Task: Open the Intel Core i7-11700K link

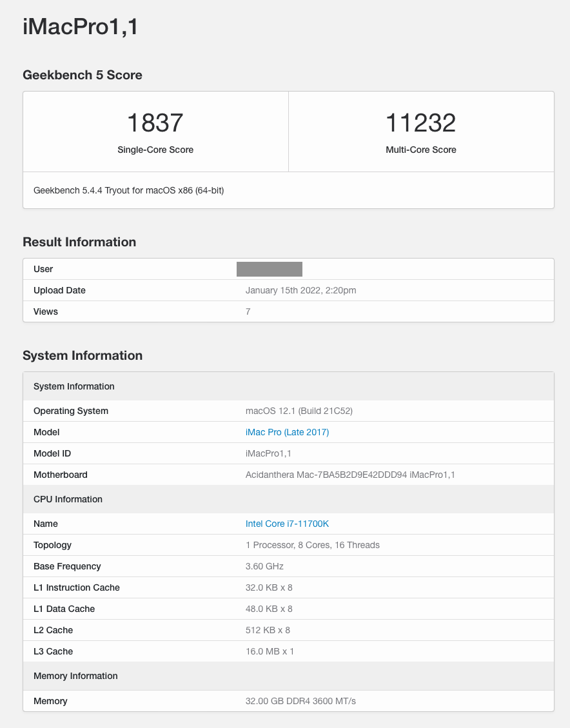Action: (x=287, y=524)
